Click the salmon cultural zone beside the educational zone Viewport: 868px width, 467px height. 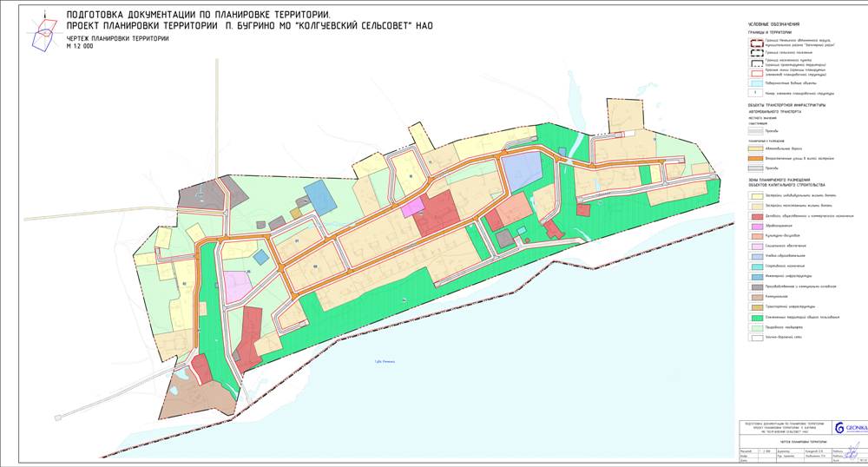click(515, 209)
